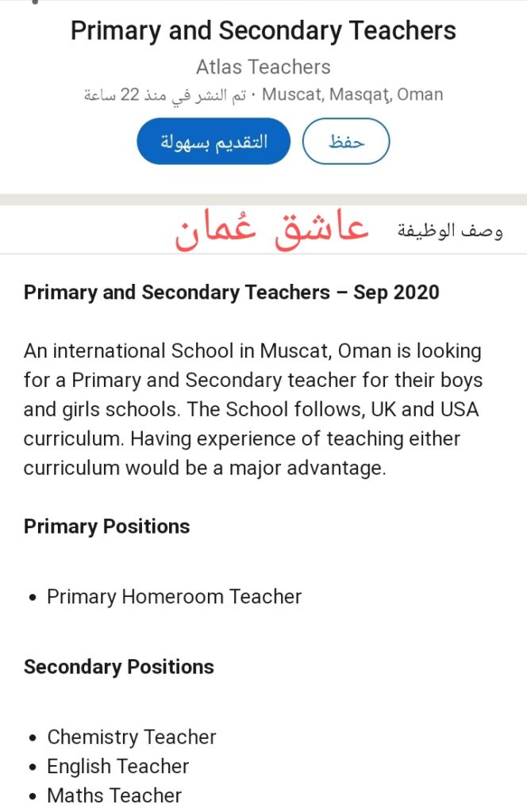Viewport: 527px width, 812px height.
Task: Tap the top Primary and Secondary Teachers title
Action: pos(263,31)
